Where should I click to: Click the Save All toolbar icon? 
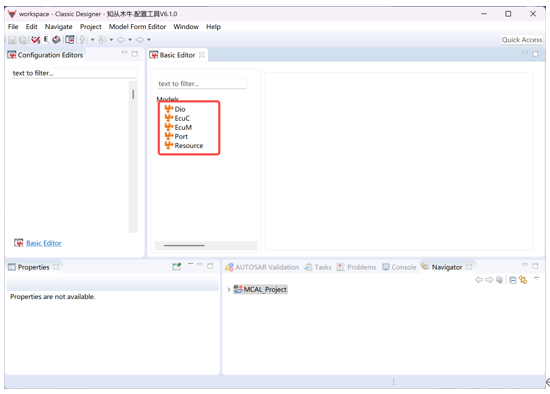[23, 40]
